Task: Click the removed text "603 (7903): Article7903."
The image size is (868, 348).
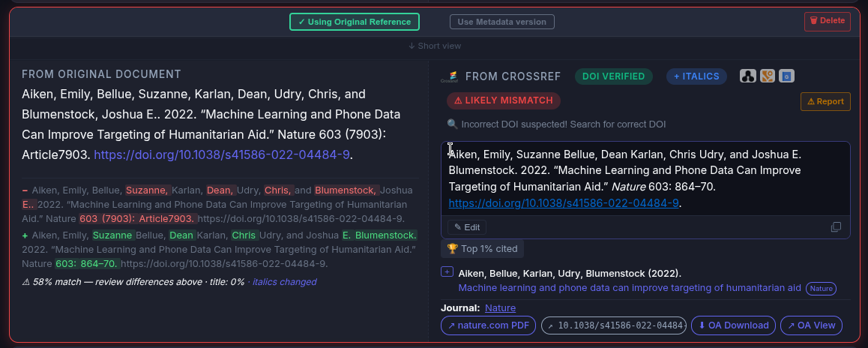Action: [138, 219]
